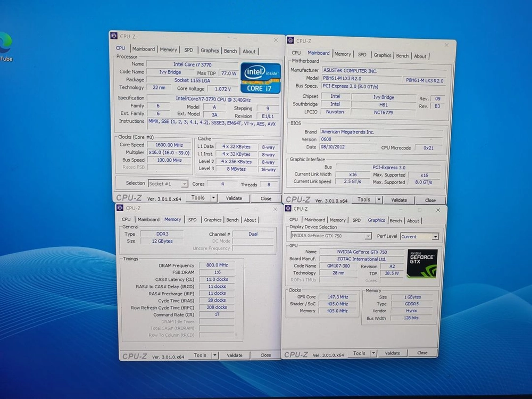Click the Instructions MMX, SSE field
Viewport: 532px width, 399px height.
coord(213,124)
